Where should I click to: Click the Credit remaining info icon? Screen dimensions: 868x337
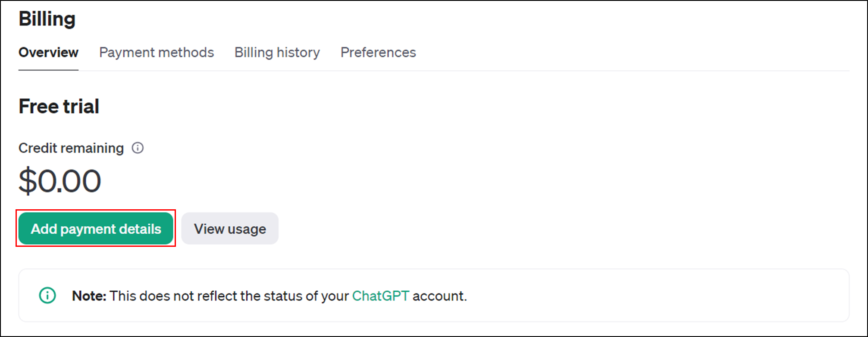pos(138,148)
